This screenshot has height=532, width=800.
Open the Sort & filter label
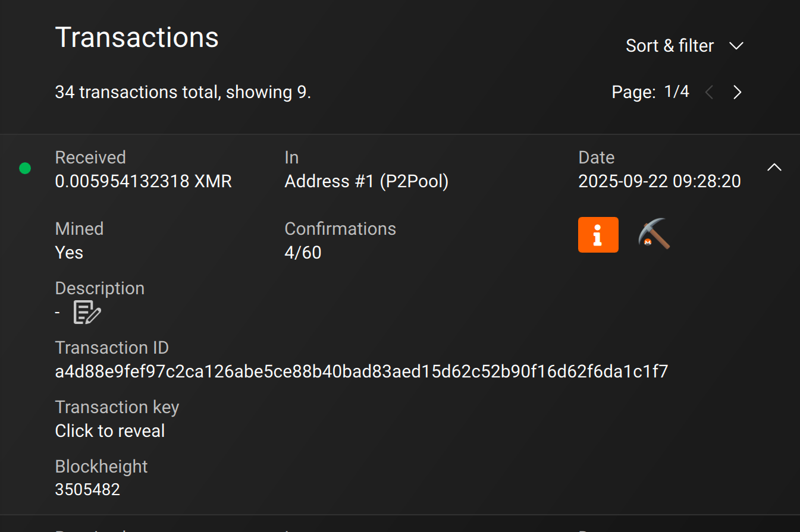click(669, 46)
